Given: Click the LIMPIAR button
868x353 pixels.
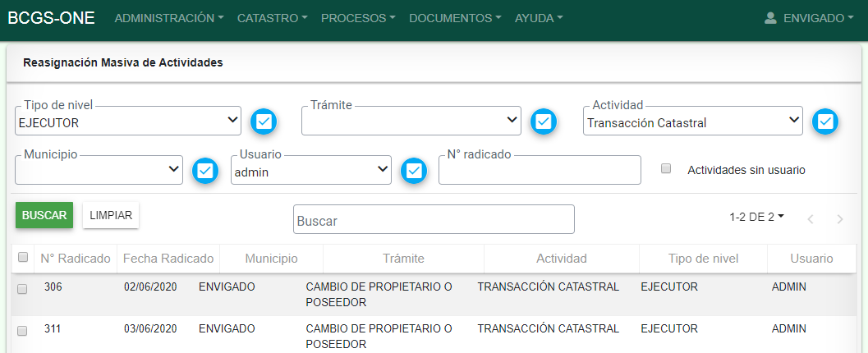Looking at the screenshot, I should [111, 215].
